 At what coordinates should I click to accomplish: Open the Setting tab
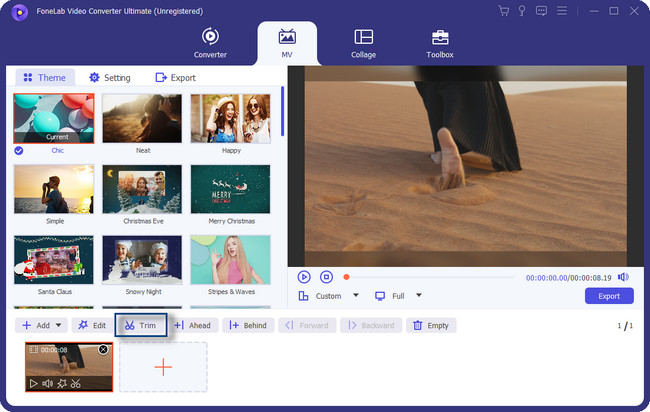pos(109,77)
